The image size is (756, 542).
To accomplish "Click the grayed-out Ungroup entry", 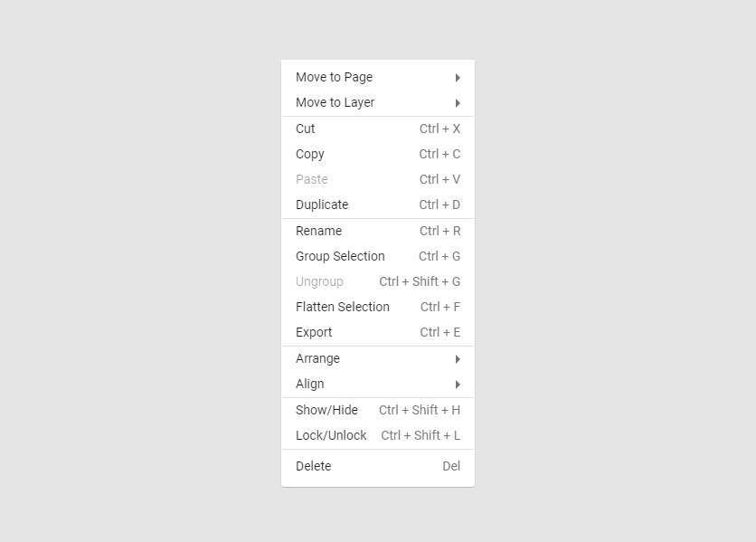I will click(319, 281).
